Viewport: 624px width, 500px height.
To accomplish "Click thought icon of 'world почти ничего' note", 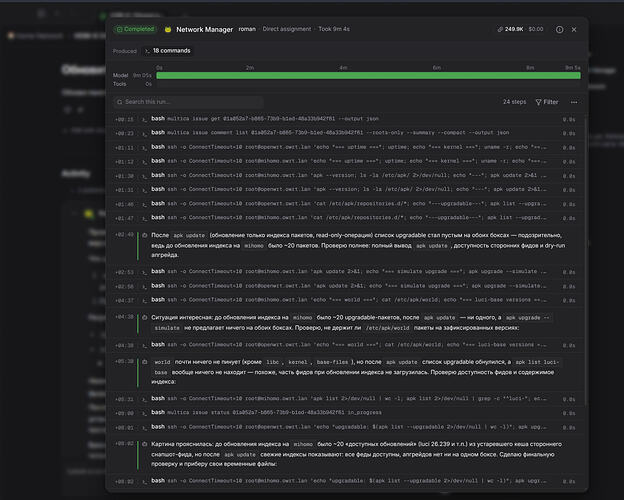I will tap(145, 362).
